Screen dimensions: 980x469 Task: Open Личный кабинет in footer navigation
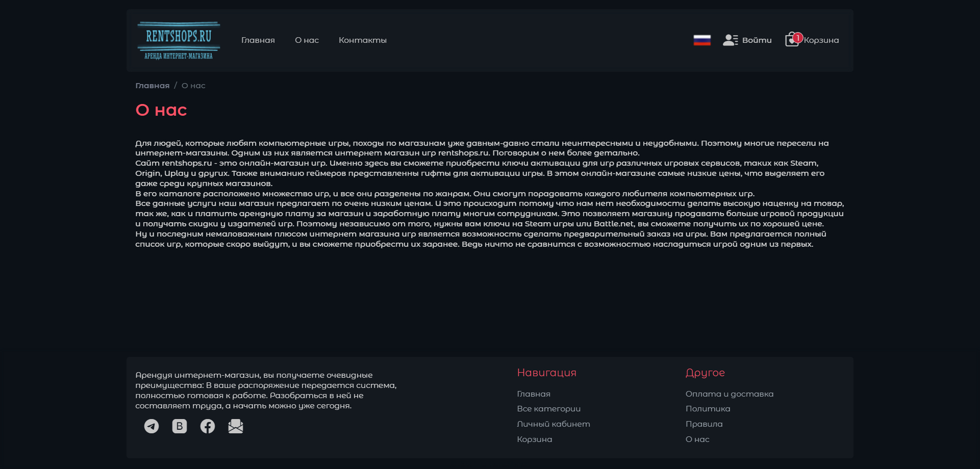[x=554, y=424]
